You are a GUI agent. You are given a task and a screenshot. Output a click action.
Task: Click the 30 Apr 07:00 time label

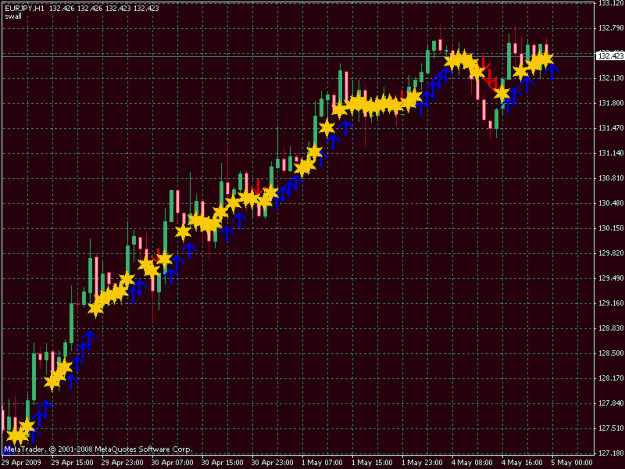(x=172, y=463)
